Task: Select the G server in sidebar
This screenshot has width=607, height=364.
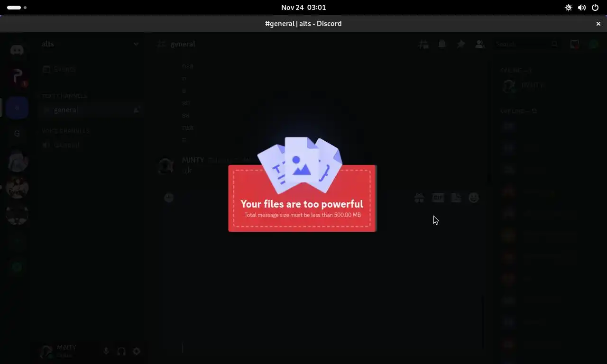Action: point(17,133)
